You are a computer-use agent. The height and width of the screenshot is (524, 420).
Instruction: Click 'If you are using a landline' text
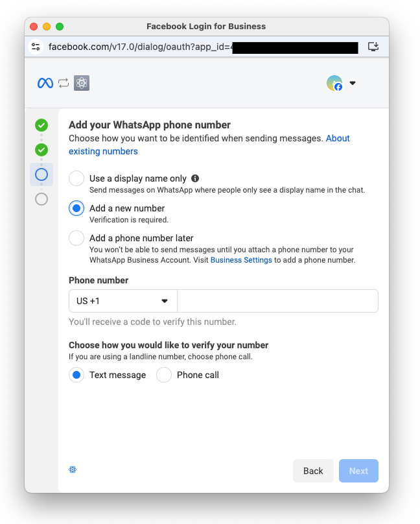[161, 357]
